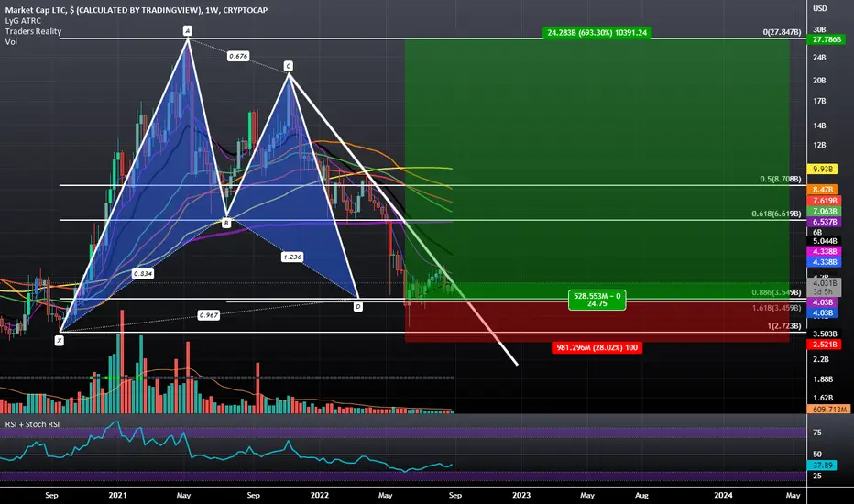Click the 2.521B red price tag
Image resolution: width=854 pixels, height=504 pixels.
pos(825,345)
